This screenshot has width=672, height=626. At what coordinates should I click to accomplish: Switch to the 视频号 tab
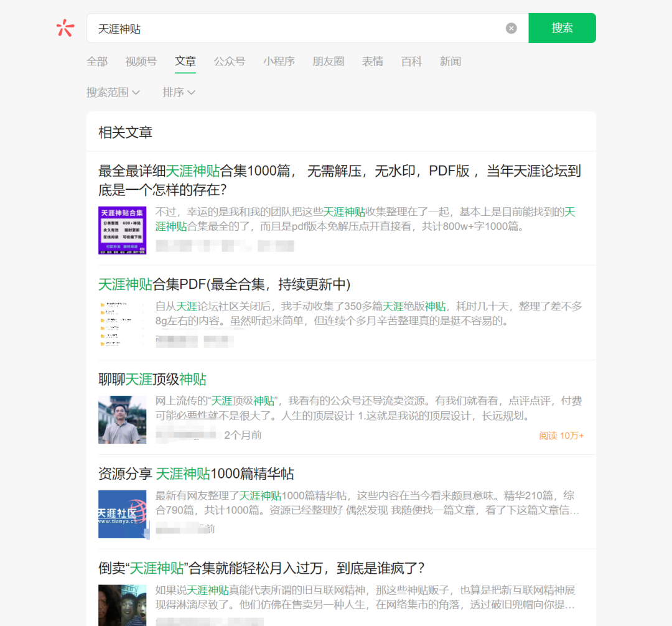[141, 62]
